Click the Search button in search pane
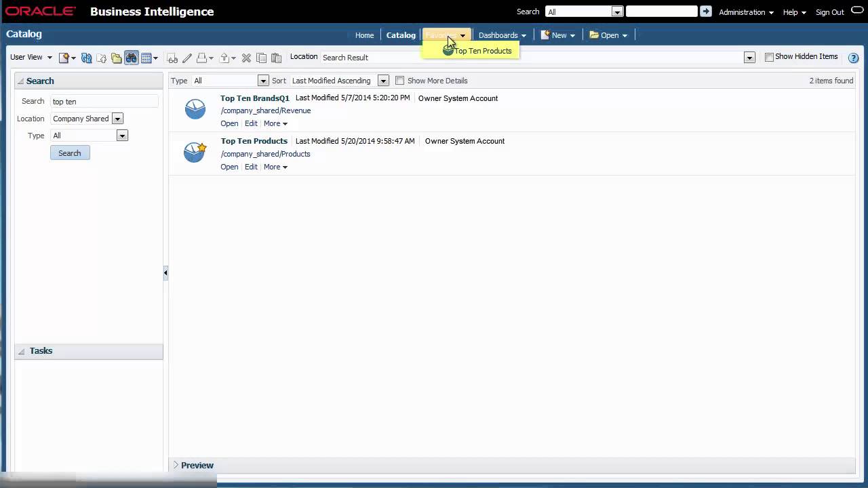The width and height of the screenshot is (868, 488). [x=70, y=153]
